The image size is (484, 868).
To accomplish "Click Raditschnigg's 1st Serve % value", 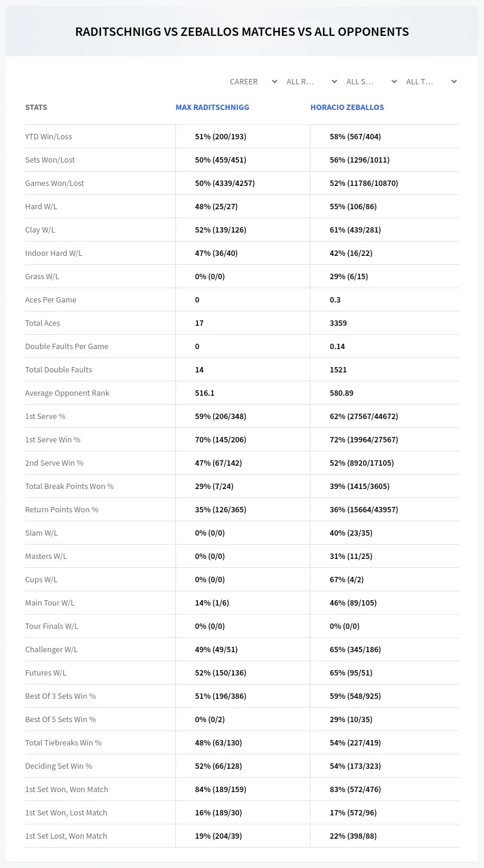I will (221, 416).
